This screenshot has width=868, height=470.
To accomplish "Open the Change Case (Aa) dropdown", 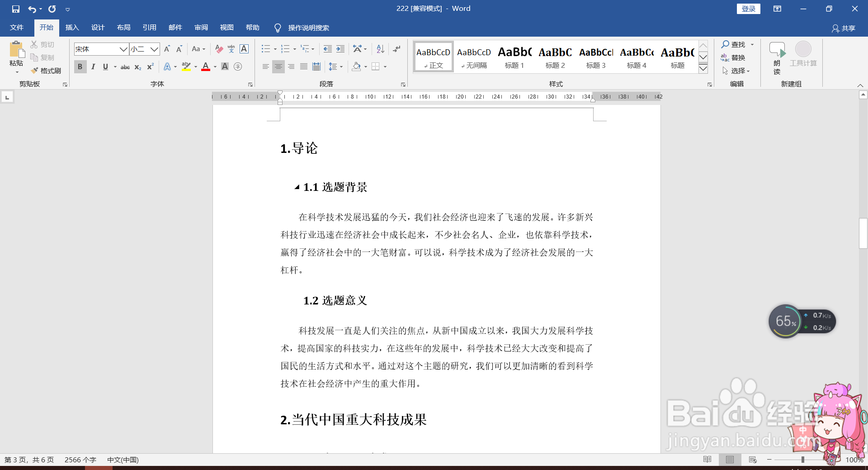I will (198, 49).
